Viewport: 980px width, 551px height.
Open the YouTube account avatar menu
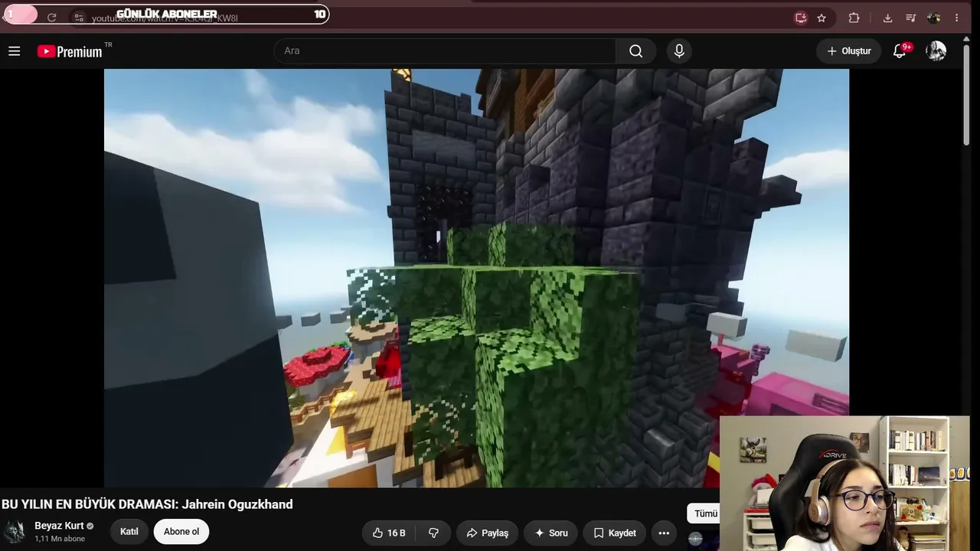pos(936,51)
